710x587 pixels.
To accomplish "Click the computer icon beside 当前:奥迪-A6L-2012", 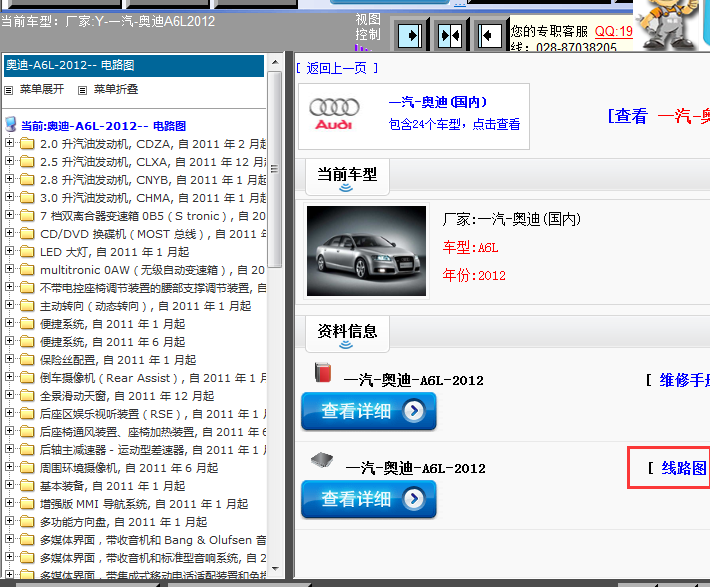I will [x=11, y=124].
